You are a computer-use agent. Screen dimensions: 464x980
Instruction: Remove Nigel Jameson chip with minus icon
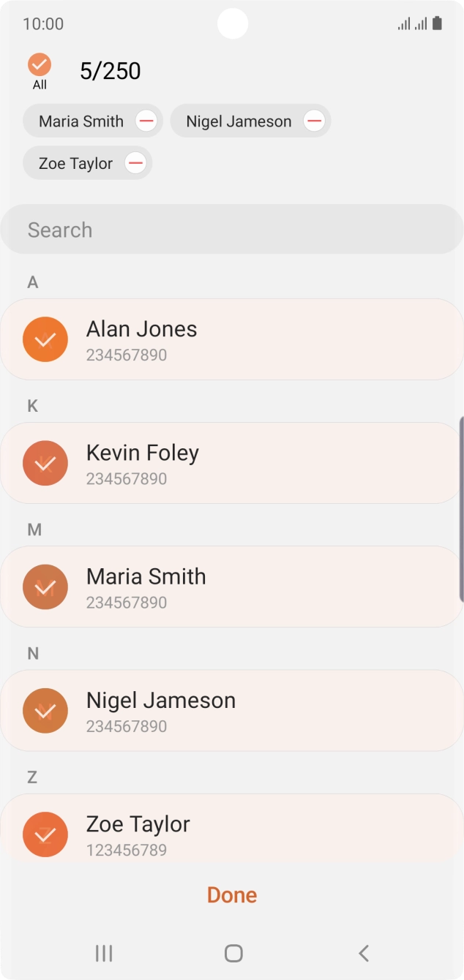[x=314, y=121]
